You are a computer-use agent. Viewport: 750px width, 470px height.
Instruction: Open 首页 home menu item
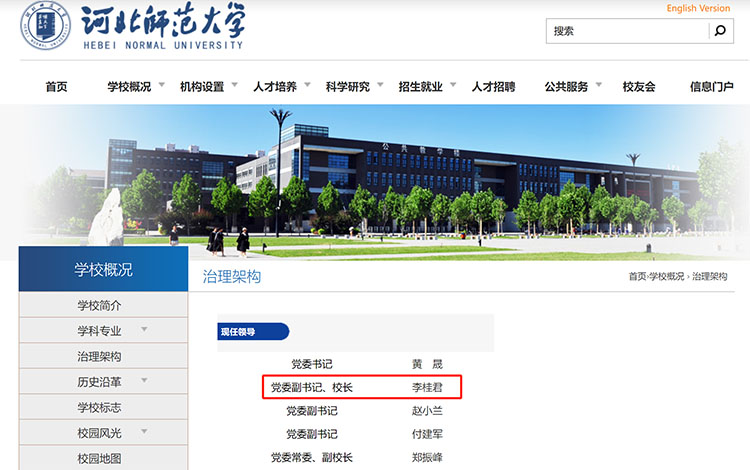[56, 87]
